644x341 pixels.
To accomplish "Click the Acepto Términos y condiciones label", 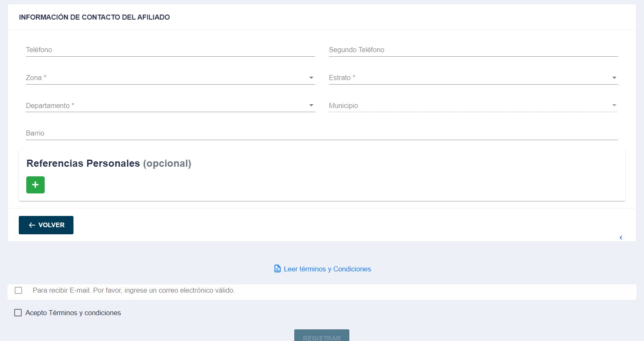I will [73, 313].
